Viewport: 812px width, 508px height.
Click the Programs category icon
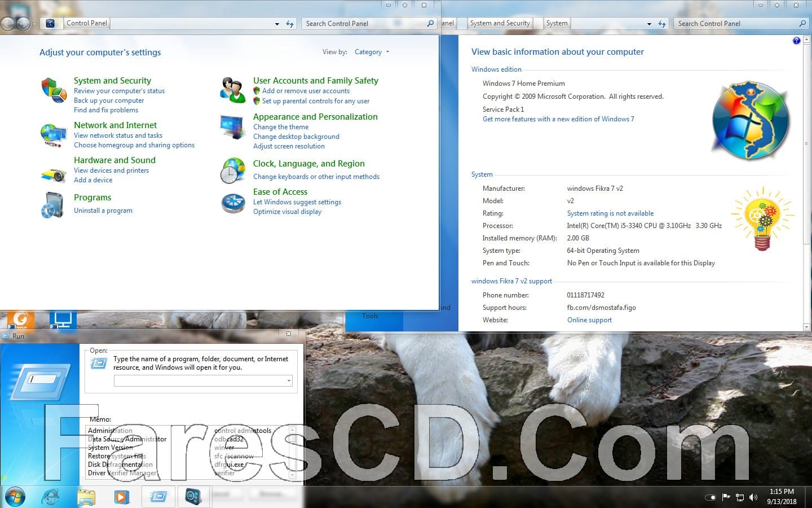[x=53, y=204]
